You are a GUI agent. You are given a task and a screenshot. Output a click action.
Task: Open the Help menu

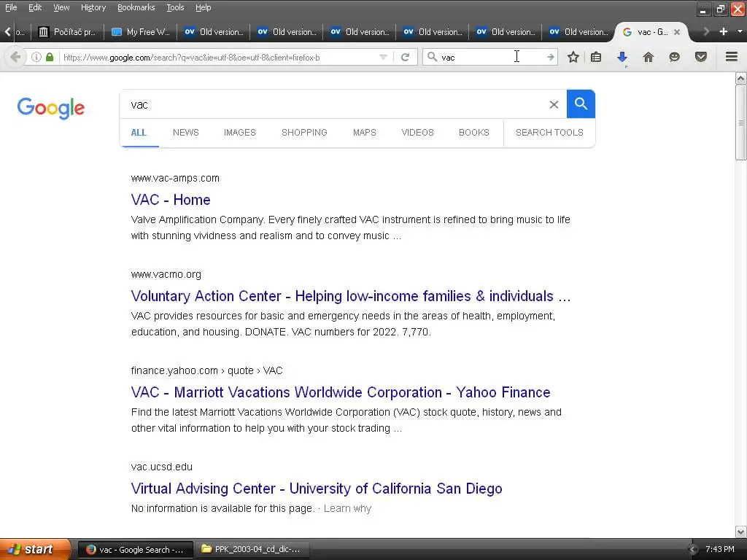tap(203, 7)
